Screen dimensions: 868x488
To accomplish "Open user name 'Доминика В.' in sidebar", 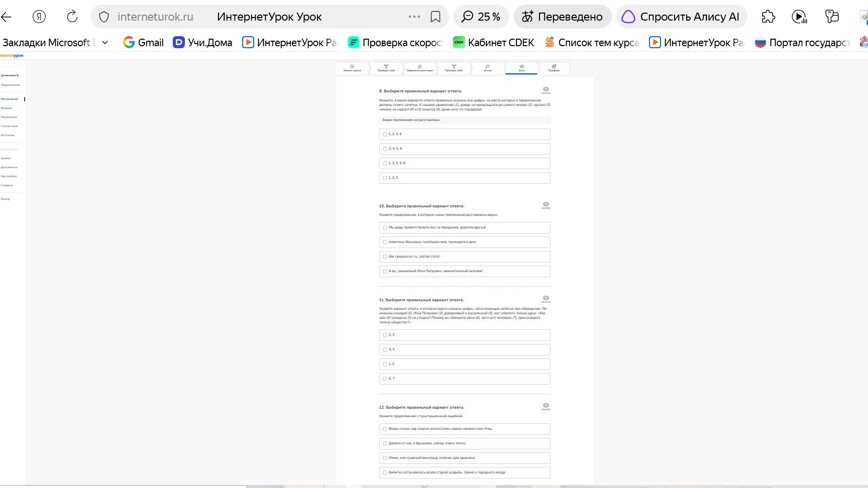I will tap(10, 75).
